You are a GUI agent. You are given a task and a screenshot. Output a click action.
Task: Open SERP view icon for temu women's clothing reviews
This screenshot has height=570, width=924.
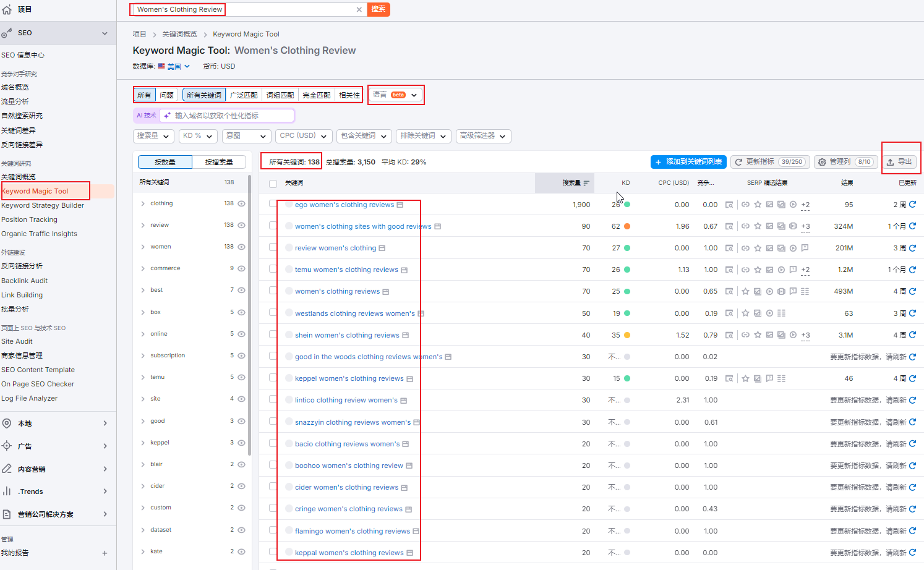[729, 270]
